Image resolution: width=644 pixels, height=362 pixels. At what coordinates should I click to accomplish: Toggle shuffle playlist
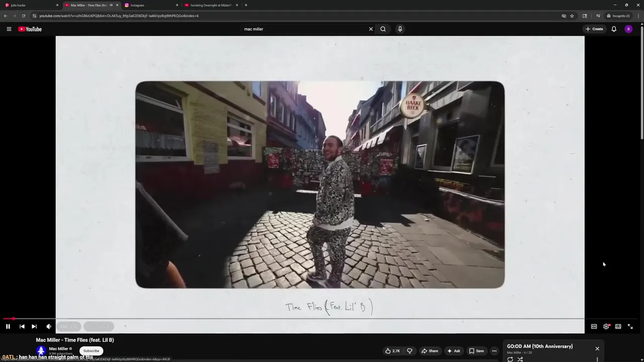pyautogui.click(x=520, y=359)
